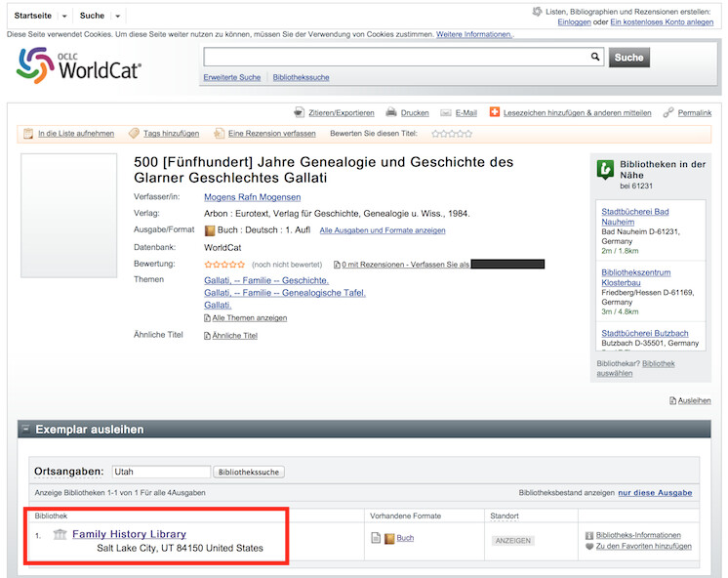The image size is (728, 578).
Task: Open Weitere Informationen cookie link
Action: tap(474, 34)
